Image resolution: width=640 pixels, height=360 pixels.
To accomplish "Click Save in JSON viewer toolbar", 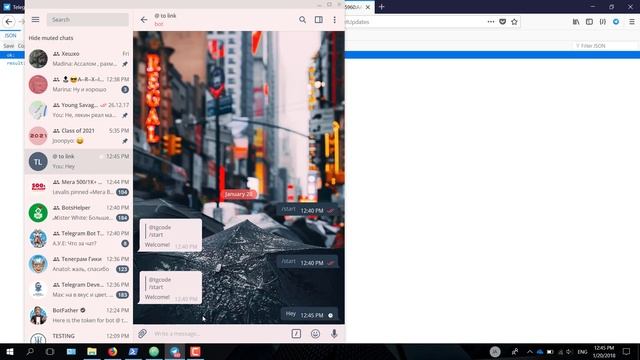I will click(9, 46).
